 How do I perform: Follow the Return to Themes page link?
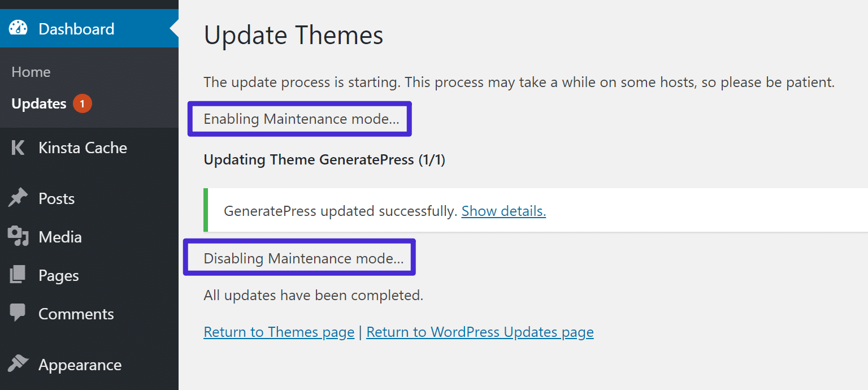279,332
